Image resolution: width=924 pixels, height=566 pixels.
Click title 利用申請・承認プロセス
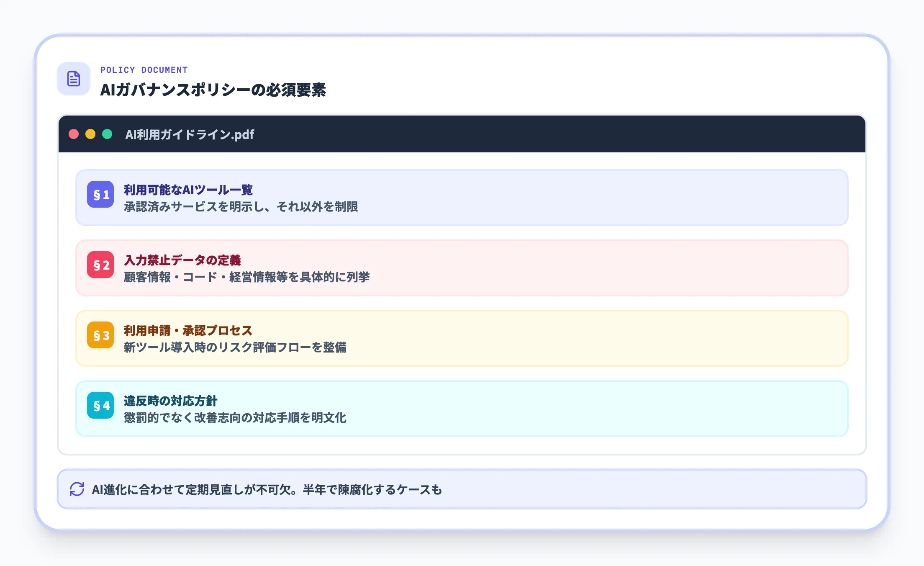click(188, 330)
